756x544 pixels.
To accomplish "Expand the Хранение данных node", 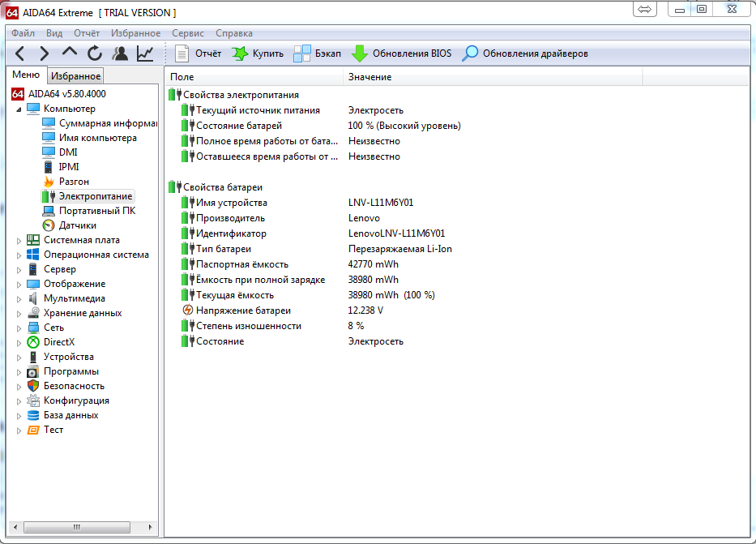I will 19,314.
